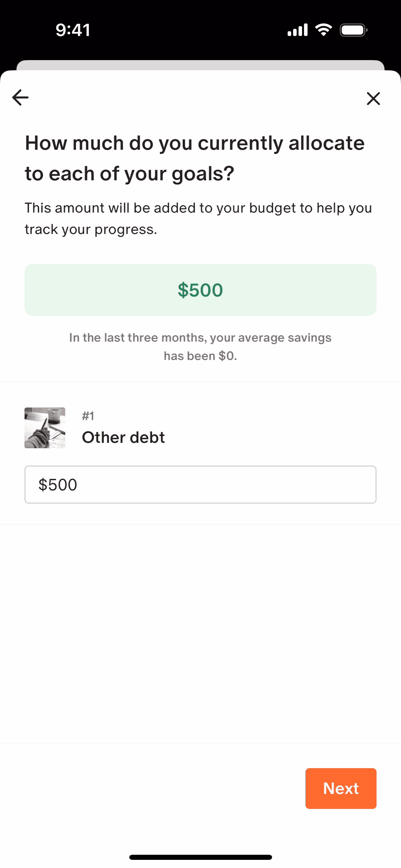
Task: Tap the home indicator bar
Action: coord(200,857)
